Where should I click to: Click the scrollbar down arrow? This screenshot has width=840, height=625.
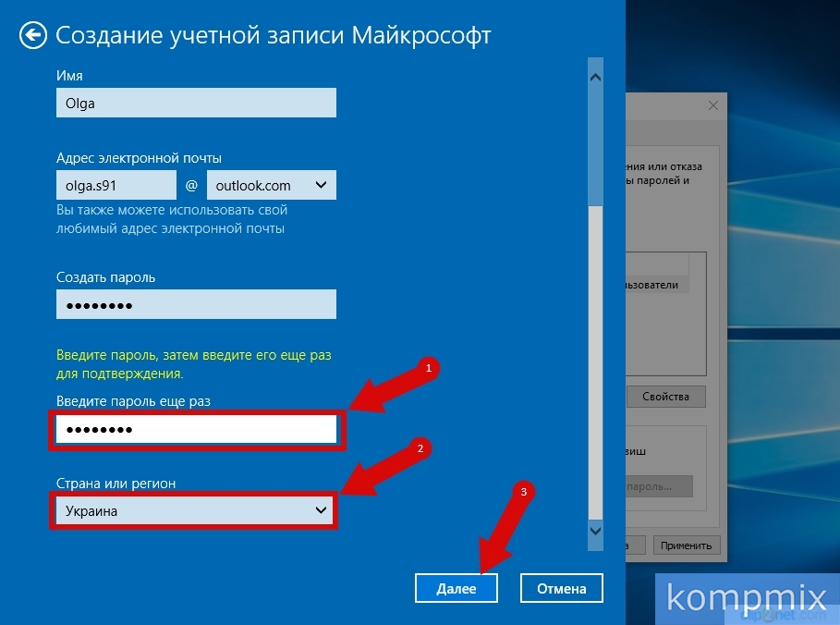tap(595, 531)
